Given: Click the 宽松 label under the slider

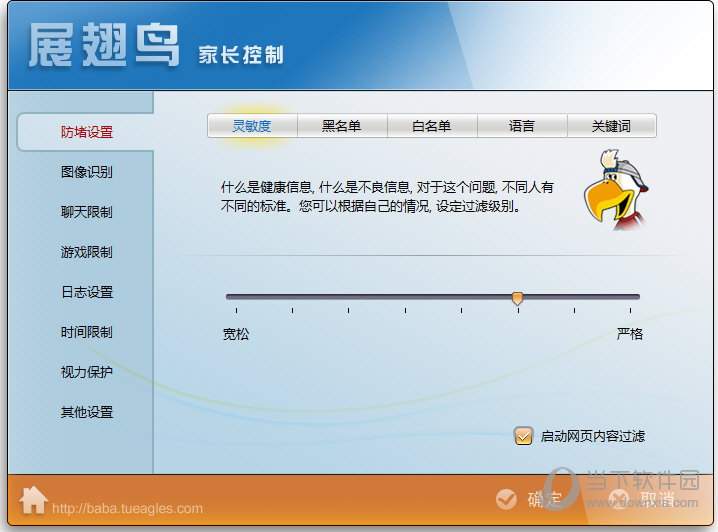Looking at the screenshot, I should click(236, 334).
